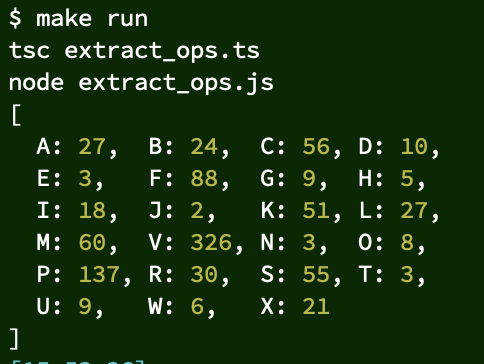Click the value 60 next to M:
Screen dimensions: 484x364
coord(92,242)
